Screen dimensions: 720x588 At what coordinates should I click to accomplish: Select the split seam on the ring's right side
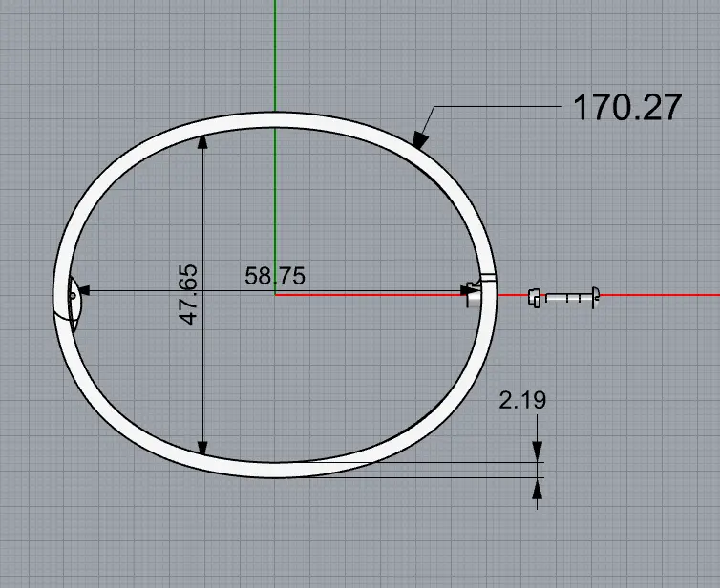(x=488, y=278)
